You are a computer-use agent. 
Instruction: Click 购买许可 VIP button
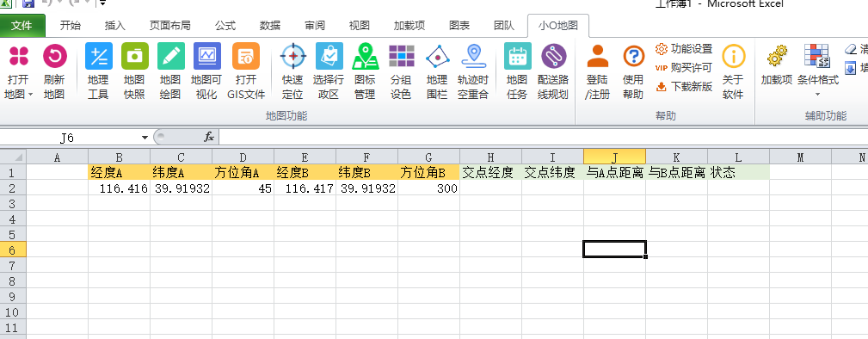pos(684,68)
